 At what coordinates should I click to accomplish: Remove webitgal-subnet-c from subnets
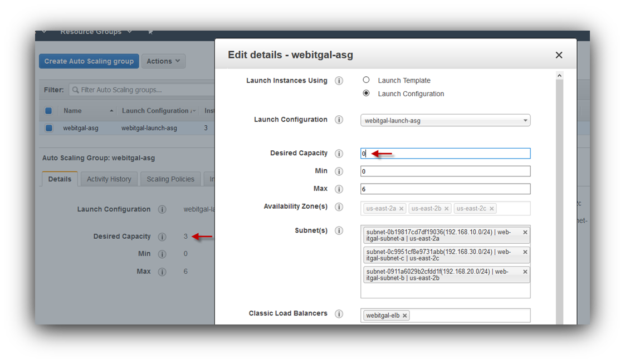click(525, 252)
